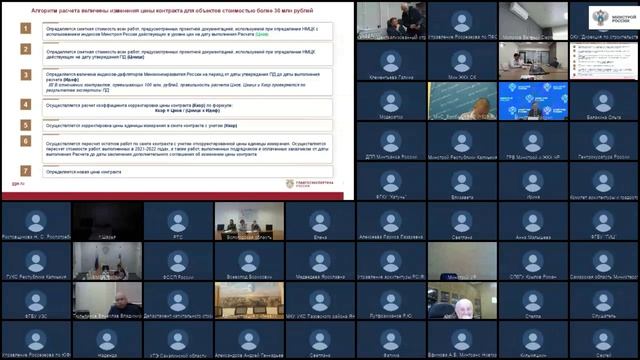
Task: Select Ефимова А.Б. Минтранс participant avatar
Action: click(462, 341)
